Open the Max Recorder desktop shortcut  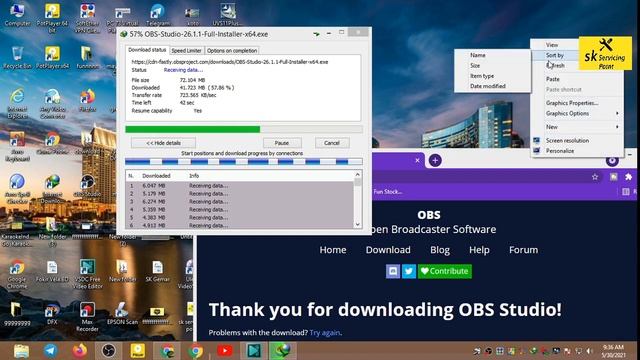click(87, 317)
